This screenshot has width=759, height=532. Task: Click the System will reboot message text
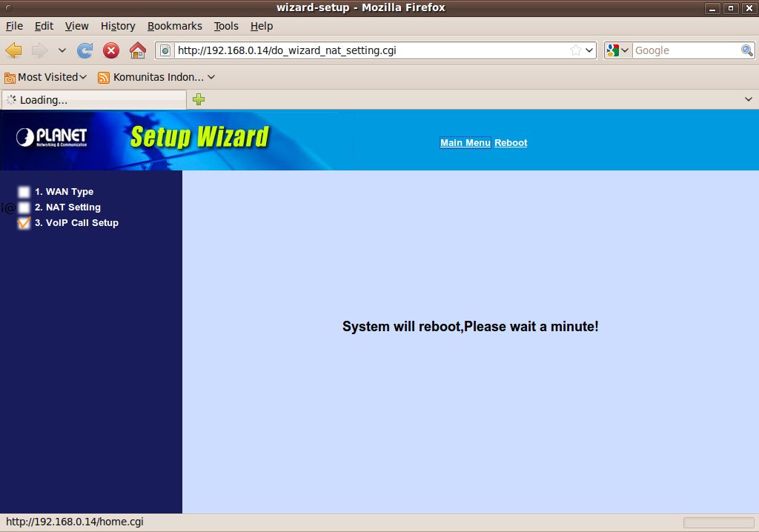coord(471,326)
